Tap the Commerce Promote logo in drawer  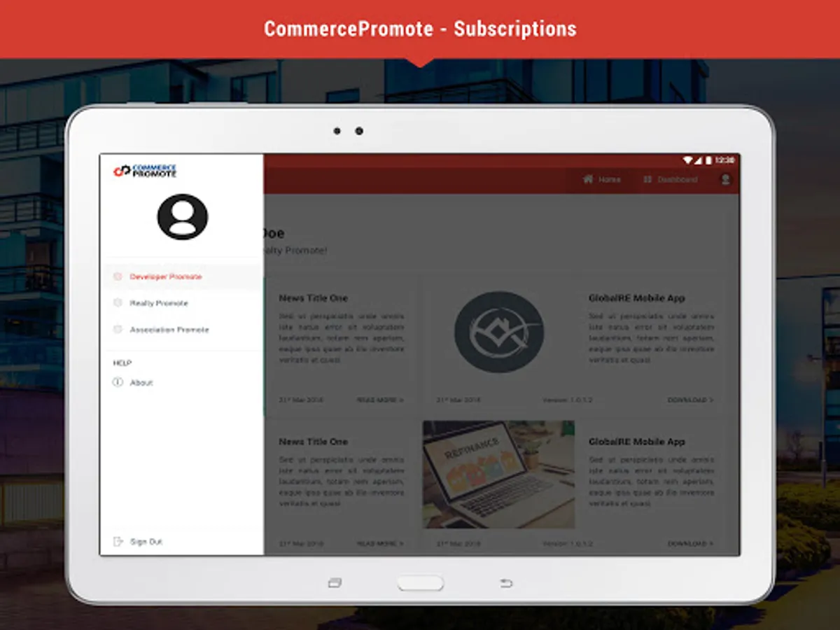coord(145,171)
